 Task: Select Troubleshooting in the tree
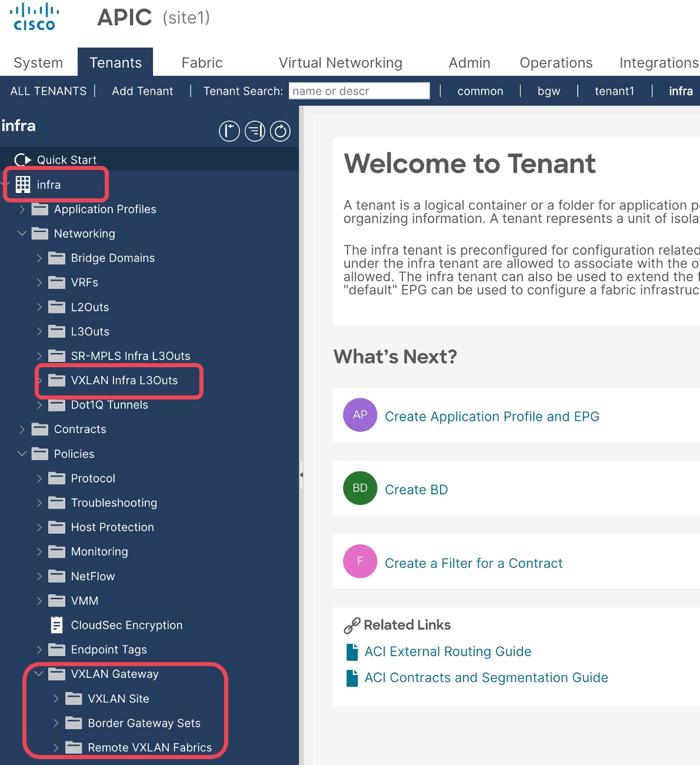click(x=114, y=503)
